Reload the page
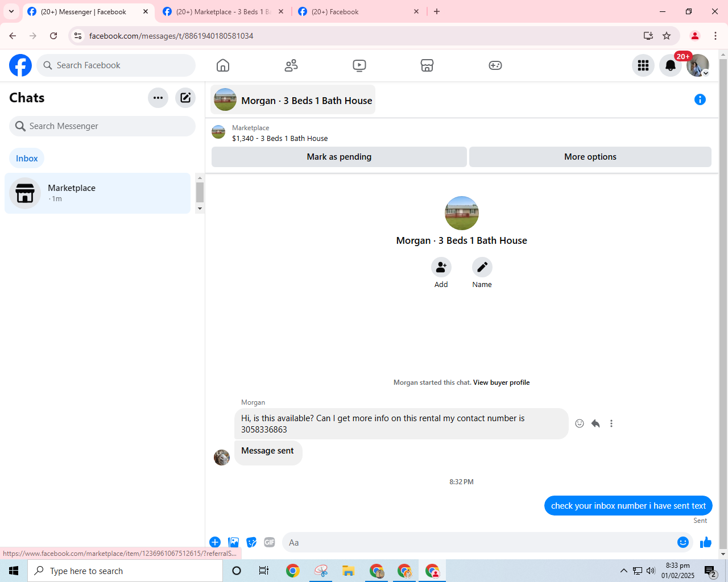Image resolution: width=728 pixels, height=582 pixels. pyautogui.click(x=53, y=36)
